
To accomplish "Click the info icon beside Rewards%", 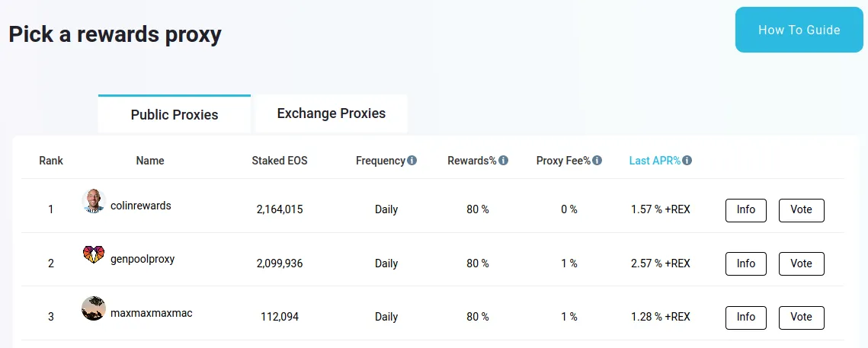I will (x=503, y=161).
